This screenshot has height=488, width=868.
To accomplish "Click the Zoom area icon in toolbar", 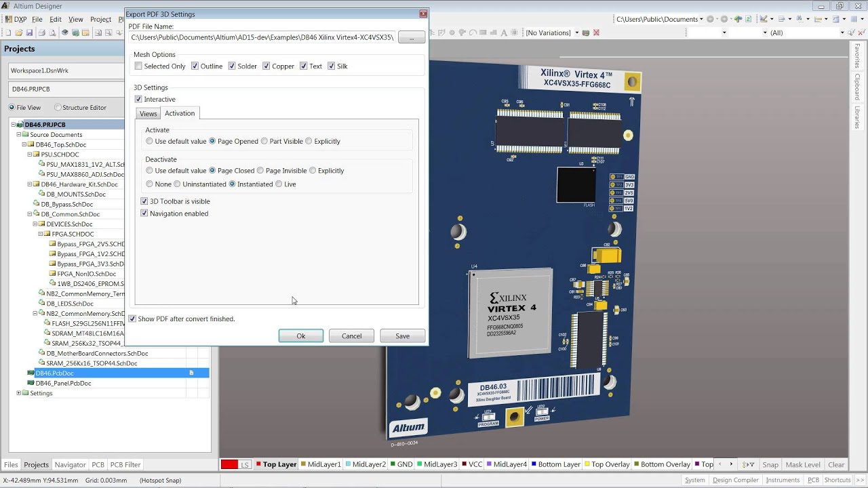I will click(x=108, y=33).
